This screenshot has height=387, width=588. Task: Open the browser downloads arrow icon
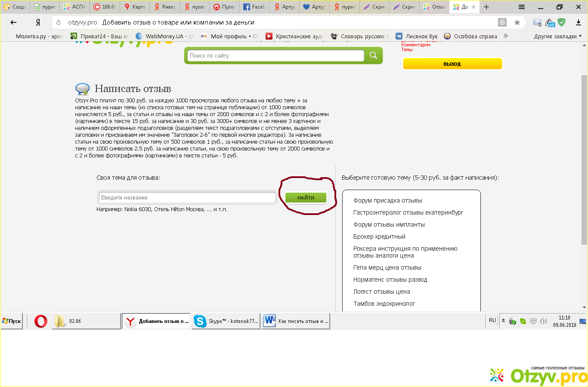click(x=578, y=22)
